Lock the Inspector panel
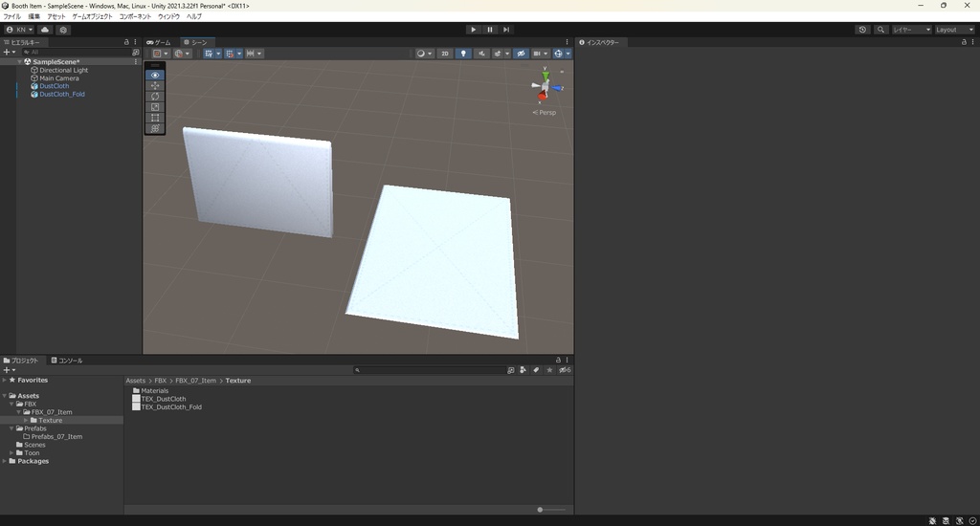980x526 pixels. click(963, 42)
